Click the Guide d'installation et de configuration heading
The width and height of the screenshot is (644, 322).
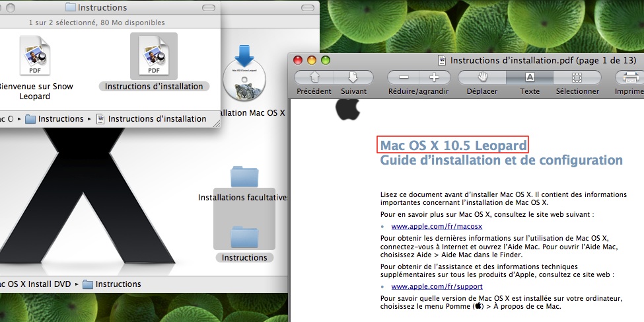(x=501, y=160)
